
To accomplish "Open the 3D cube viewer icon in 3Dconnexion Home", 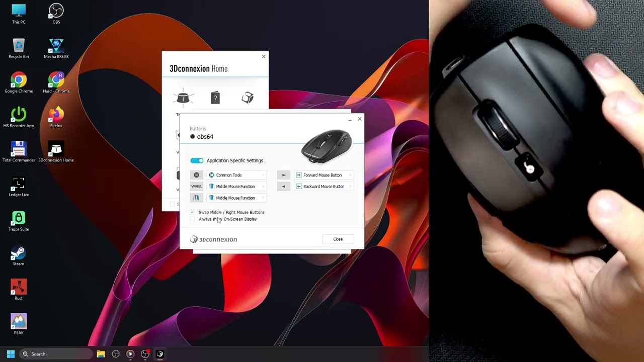I will tap(248, 98).
